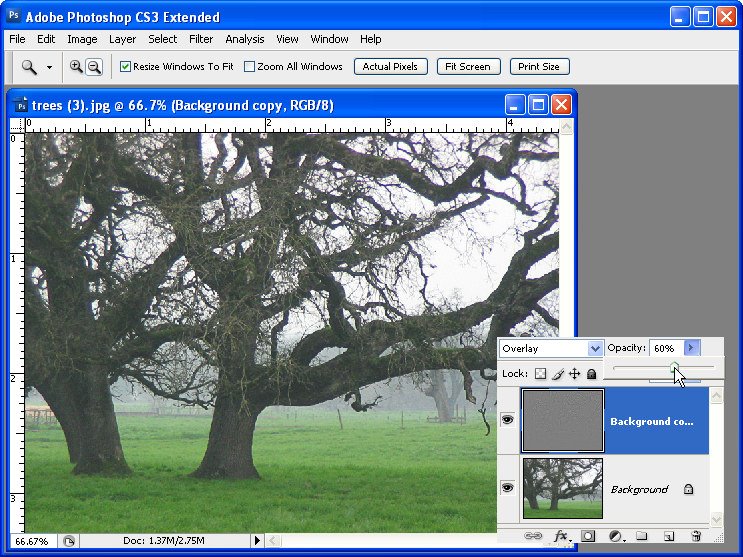Click the opacity slider handle
Viewport: 743px width, 557px height.
(x=674, y=366)
